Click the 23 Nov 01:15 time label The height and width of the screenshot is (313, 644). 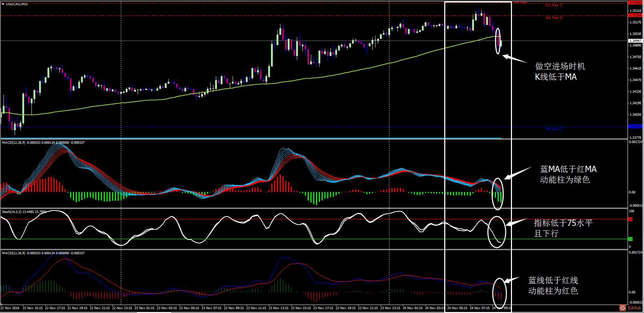pos(145,308)
